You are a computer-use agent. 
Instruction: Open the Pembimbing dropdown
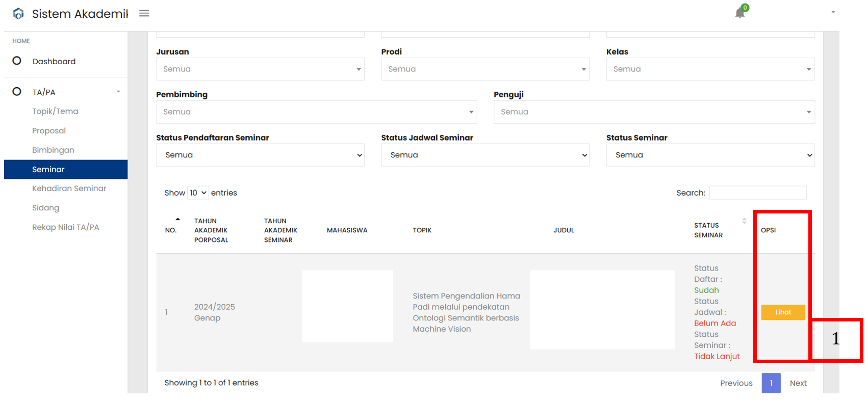point(316,112)
